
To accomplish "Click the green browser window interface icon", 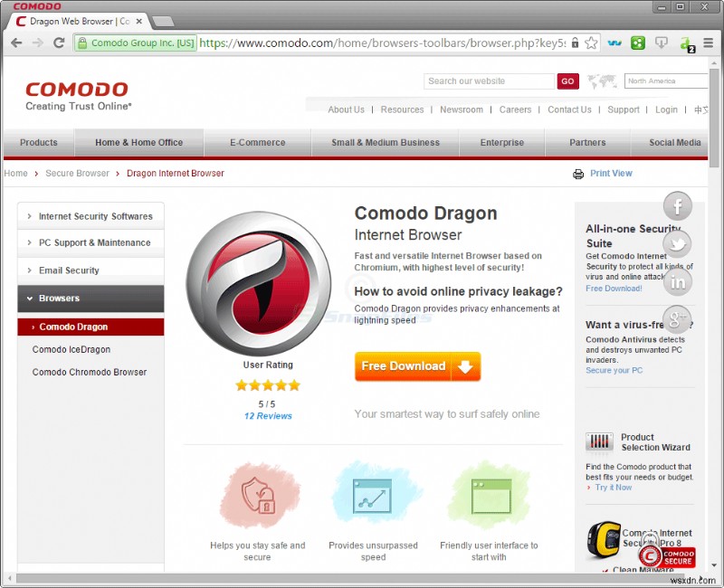I will pos(491,496).
